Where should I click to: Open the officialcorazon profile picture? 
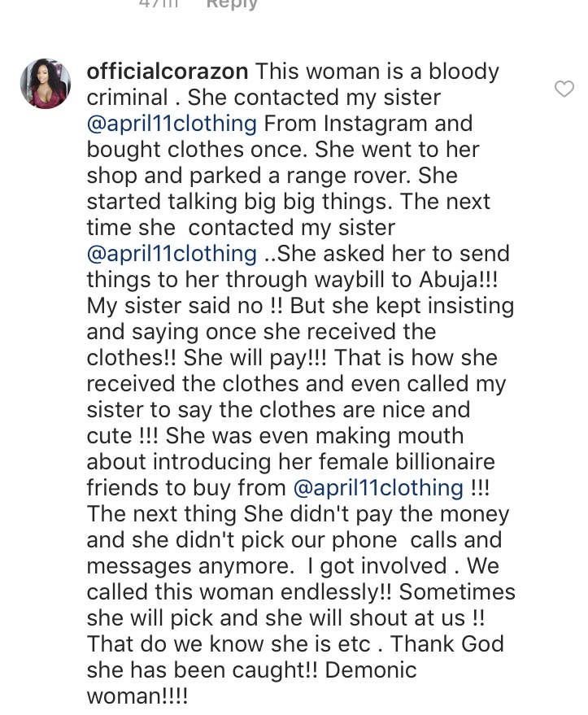point(46,84)
